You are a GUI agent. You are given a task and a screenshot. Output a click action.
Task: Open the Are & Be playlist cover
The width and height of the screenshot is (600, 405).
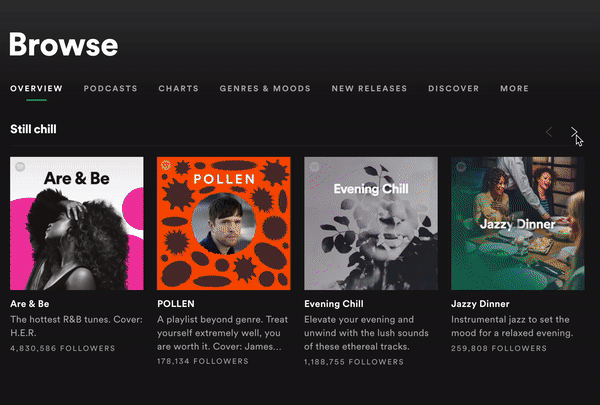coord(77,223)
